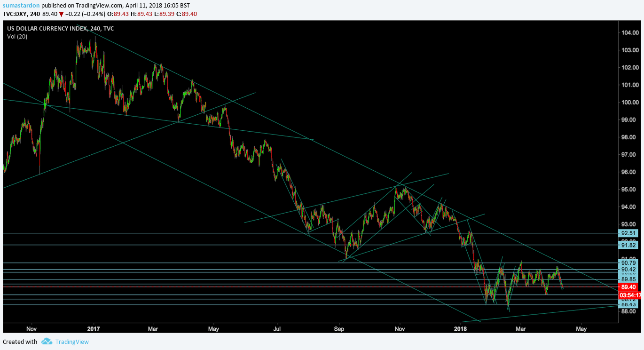Click the 99.00 price axis label
Image resolution: width=644 pixels, height=350 pixels.
point(629,119)
